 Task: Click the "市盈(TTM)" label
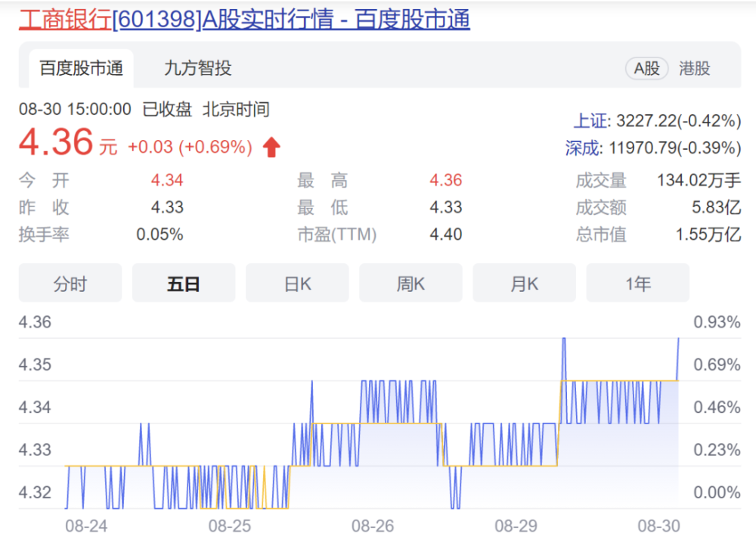click(337, 234)
